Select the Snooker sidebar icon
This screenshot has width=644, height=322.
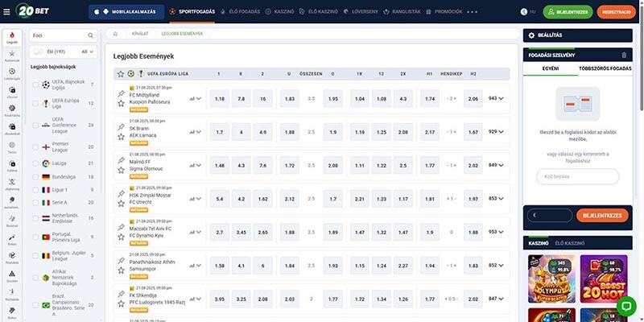pos(12,275)
